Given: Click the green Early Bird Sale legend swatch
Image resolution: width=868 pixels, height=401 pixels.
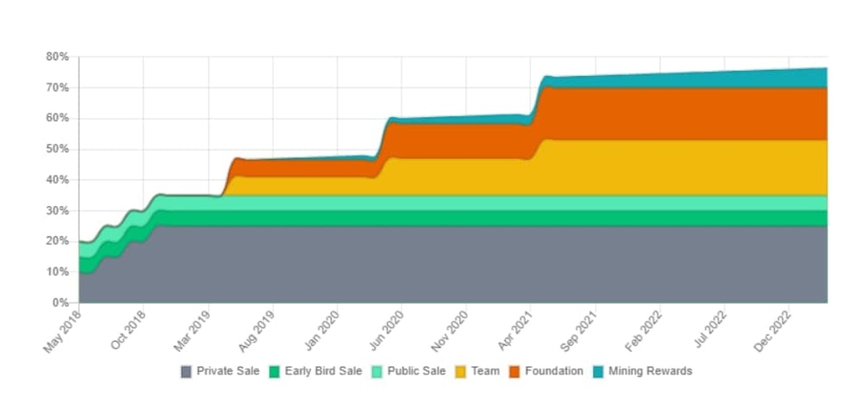Looking at the screenshot, I should (275, 371).
